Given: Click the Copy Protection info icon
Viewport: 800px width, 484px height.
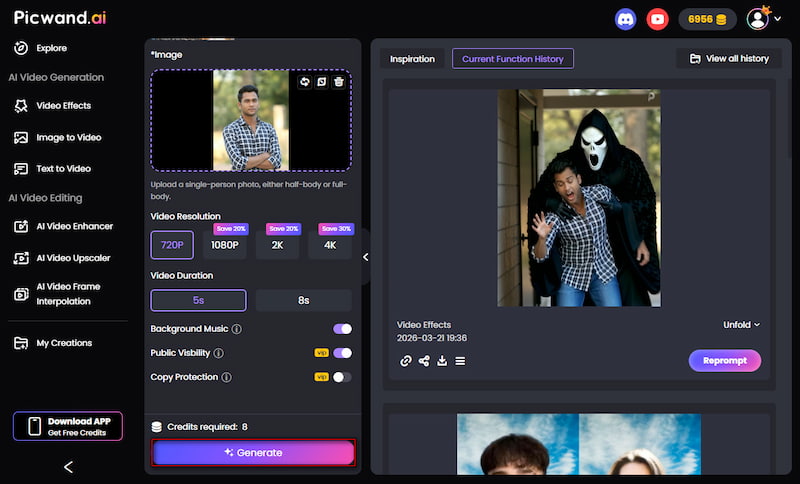Looking at the screenshot, I should coord(227,377).
